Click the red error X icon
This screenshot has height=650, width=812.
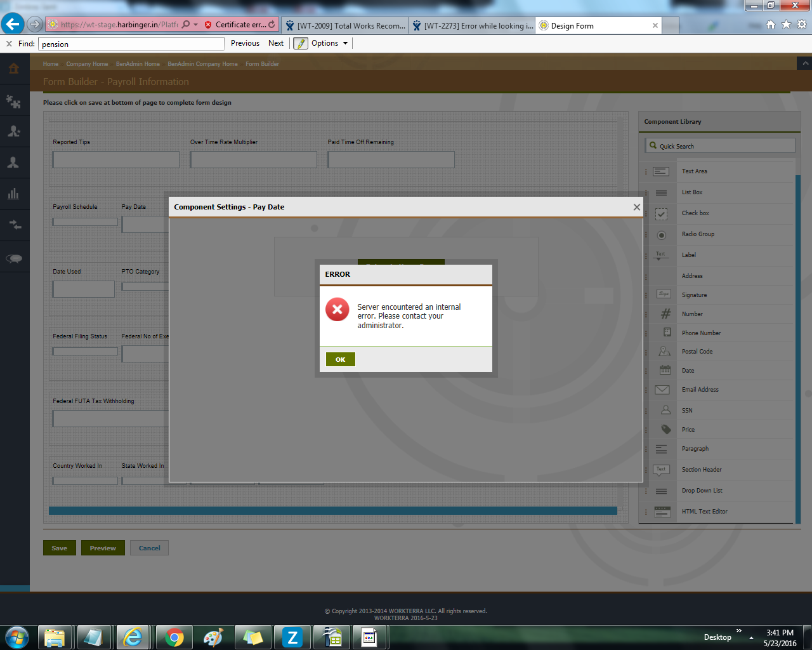pyautogui.click(x=337, y=309)
